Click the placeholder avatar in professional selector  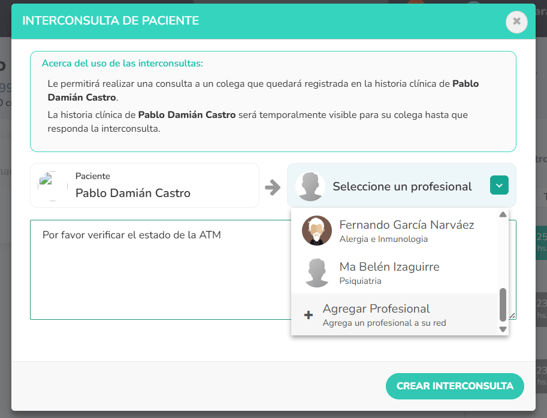point(310,186)
